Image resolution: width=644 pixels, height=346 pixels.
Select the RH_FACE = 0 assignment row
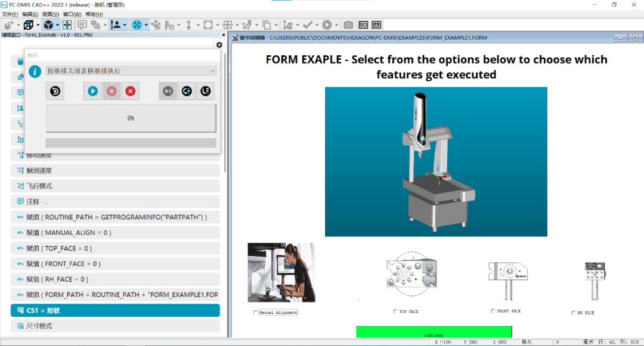pos(115,279)
